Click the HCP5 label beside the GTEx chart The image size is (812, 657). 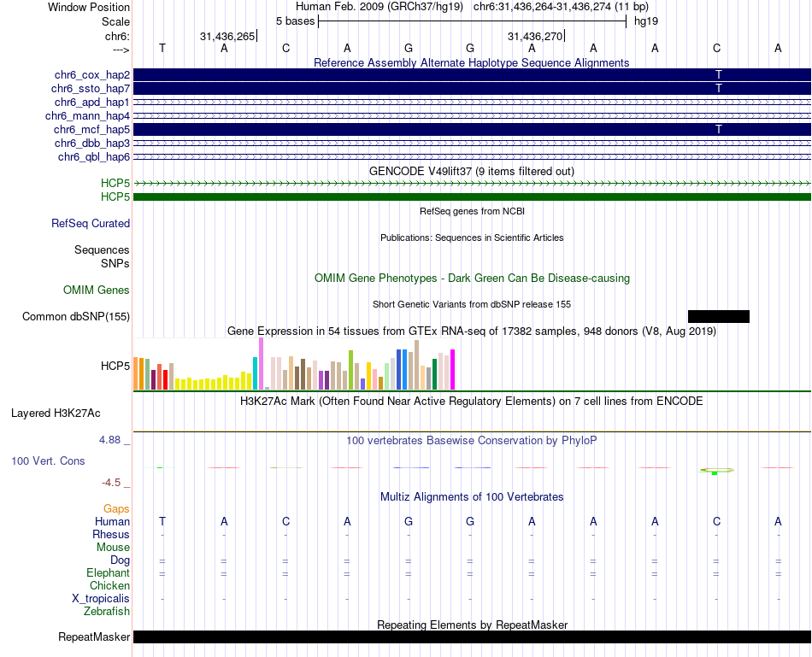tap(115, 366)
